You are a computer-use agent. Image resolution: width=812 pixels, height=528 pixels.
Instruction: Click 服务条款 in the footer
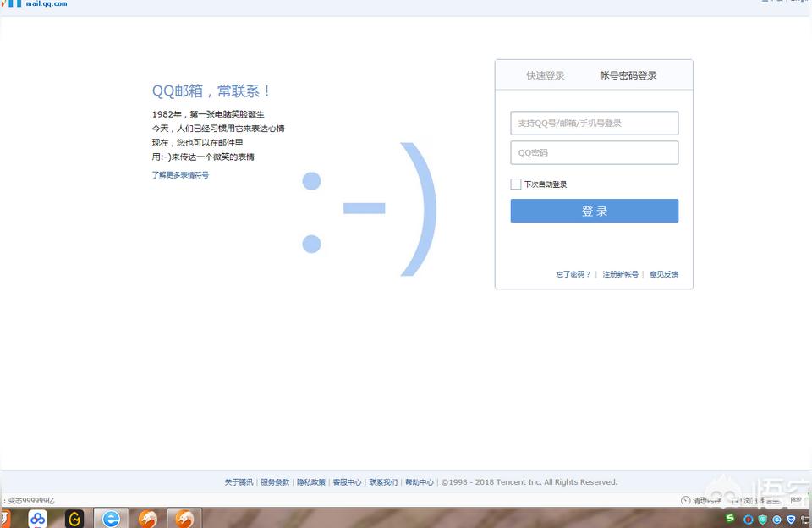275,482
